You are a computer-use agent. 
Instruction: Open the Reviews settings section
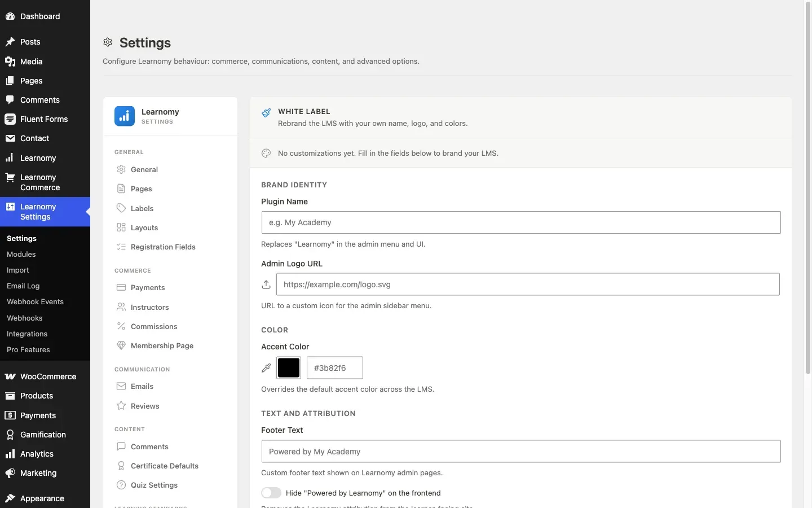pyautogui.click(x=170, y=406)
